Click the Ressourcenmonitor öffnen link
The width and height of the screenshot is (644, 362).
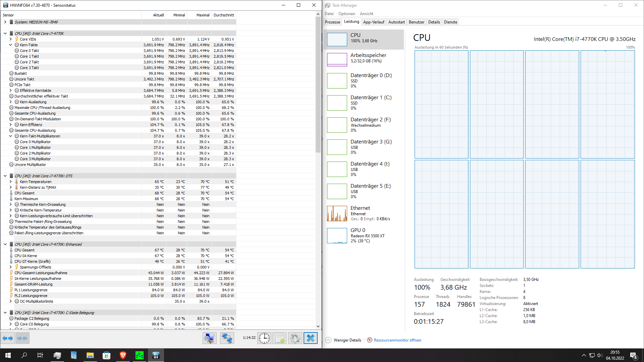[397, 340]
